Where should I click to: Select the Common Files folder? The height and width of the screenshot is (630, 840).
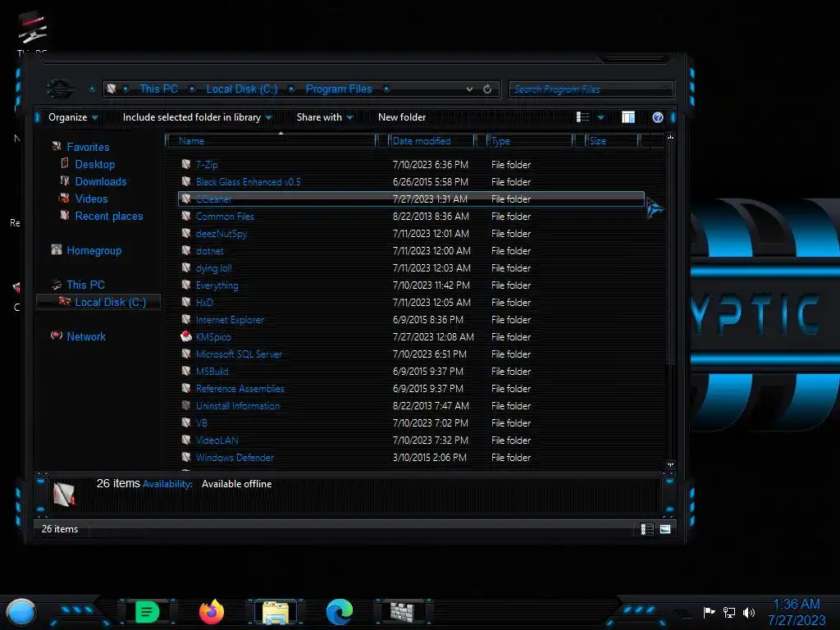[225, 217]
